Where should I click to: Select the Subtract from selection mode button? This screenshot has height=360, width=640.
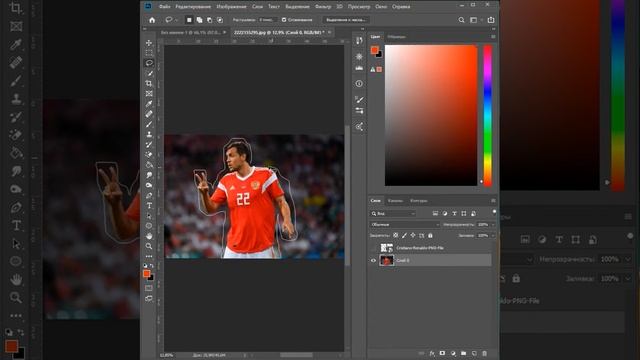point(209,20)
